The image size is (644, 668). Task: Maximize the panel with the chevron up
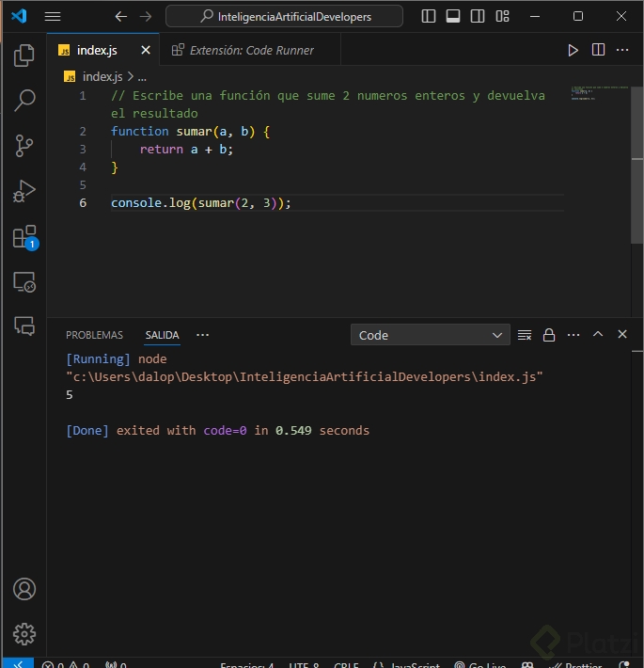pos(597,335)
